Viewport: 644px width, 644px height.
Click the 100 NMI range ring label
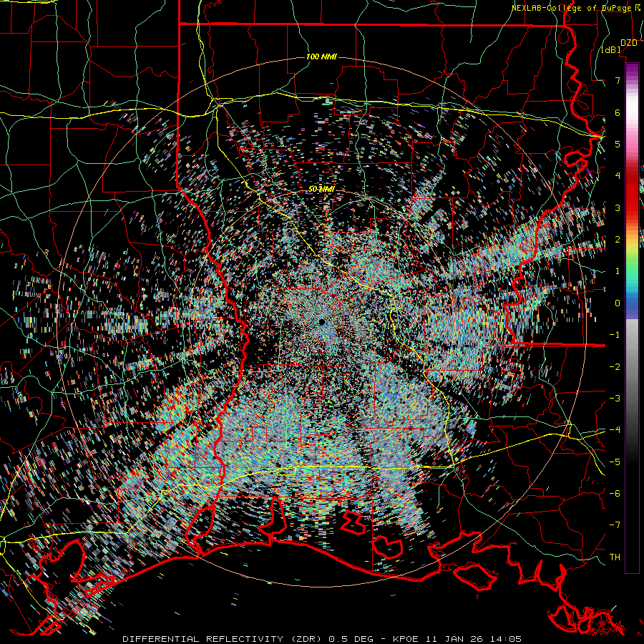pyautogui.click(x=321, y=57)
